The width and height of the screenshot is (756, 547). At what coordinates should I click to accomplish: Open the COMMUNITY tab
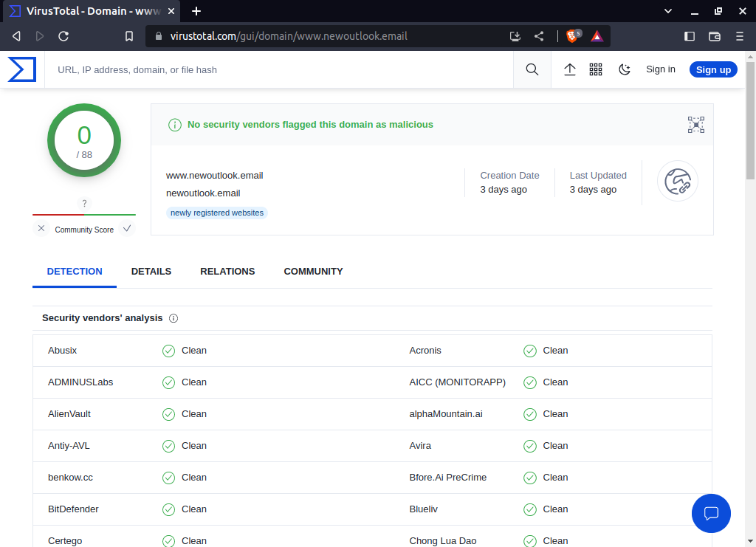point(313,272)
